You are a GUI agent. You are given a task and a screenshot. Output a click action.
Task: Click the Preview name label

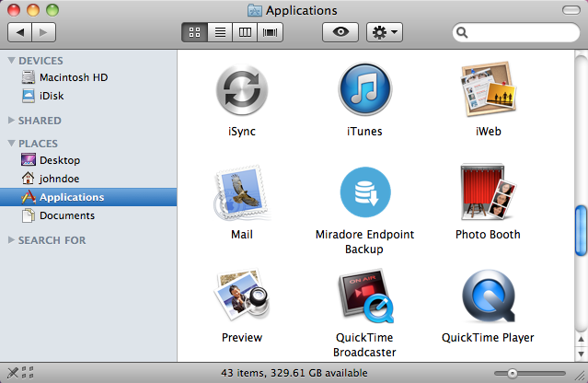tap(242, 338)
